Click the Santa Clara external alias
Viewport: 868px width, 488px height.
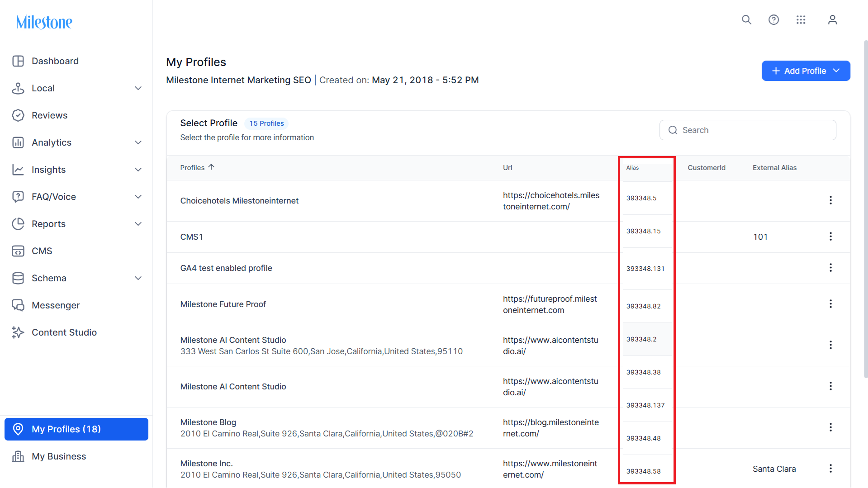[x=774, y=469]
